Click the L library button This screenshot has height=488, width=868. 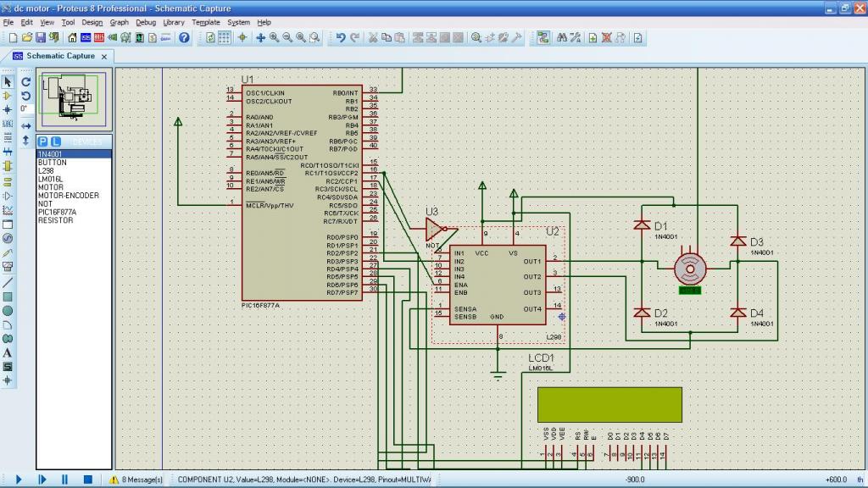coord(56,141)
